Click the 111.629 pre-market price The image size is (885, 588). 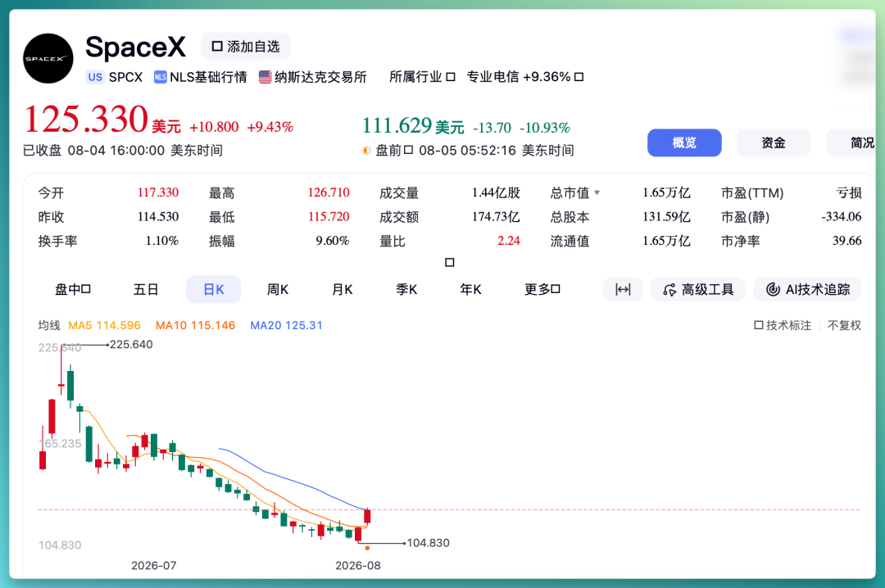[397, 125]
